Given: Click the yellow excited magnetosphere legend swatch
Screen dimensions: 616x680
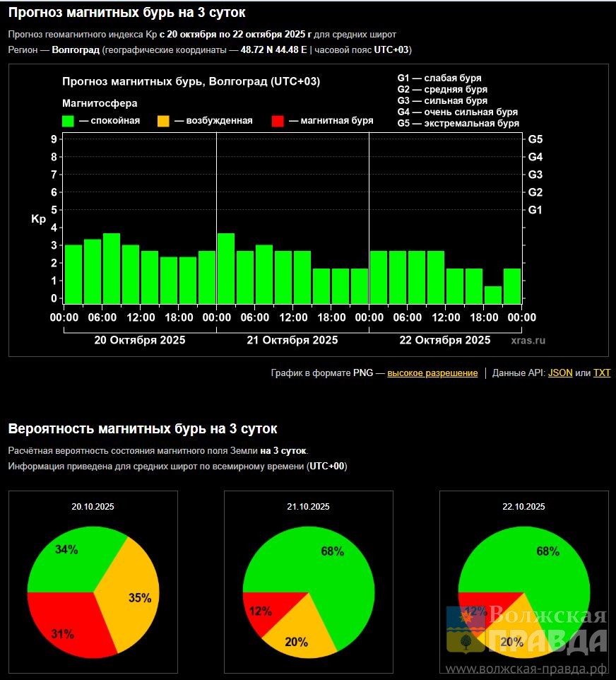Looking at the screenshot, I should (162, 121).
